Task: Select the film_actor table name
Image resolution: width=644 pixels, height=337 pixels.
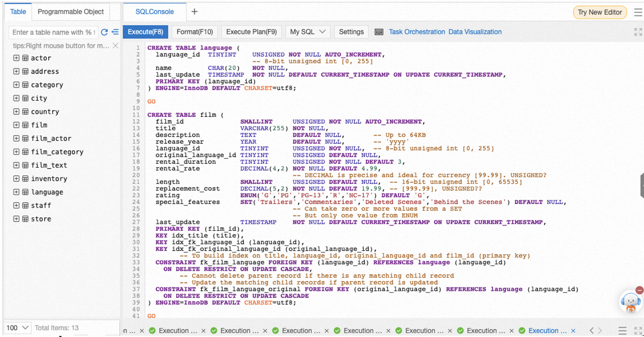Action: [51, 139]
